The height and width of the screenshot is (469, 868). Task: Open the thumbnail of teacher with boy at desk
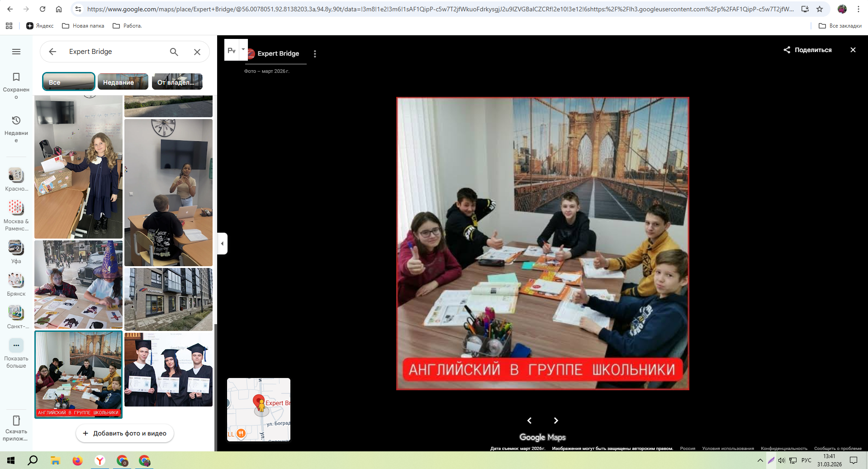tap(168, 192)
